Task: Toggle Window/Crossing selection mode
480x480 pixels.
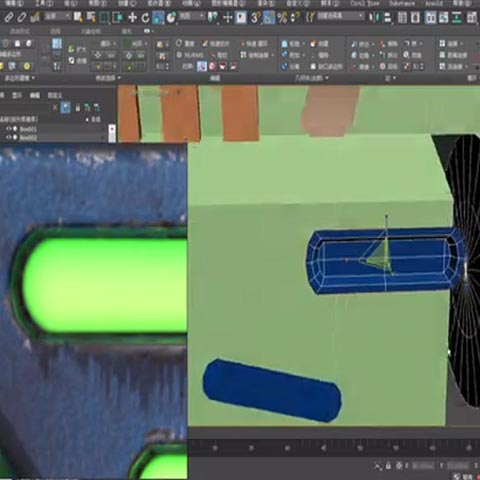Action: [x=117, y=17]
